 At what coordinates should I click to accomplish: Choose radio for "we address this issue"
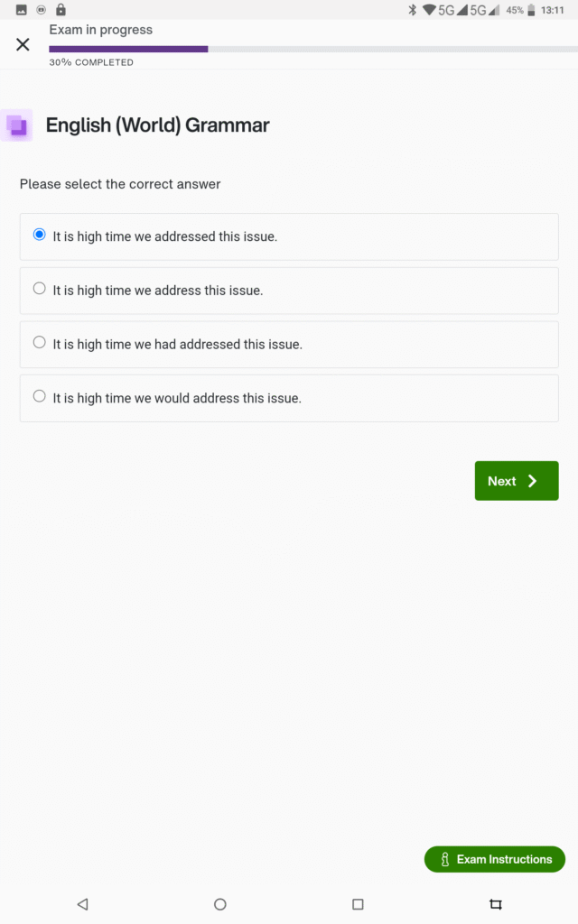pos(39,289)
